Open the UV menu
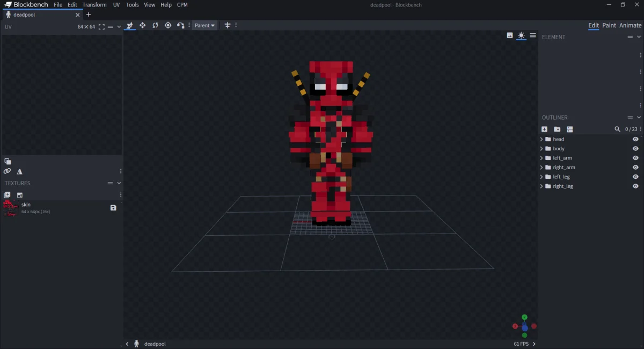The image size is (644, 349). pyautogui.click(x=116, y=5)
